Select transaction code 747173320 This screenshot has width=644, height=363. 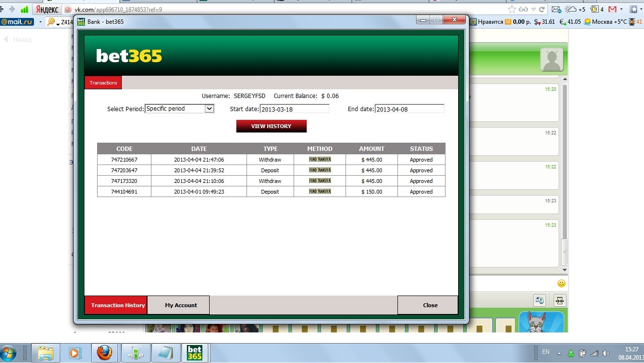pos(124,181)
